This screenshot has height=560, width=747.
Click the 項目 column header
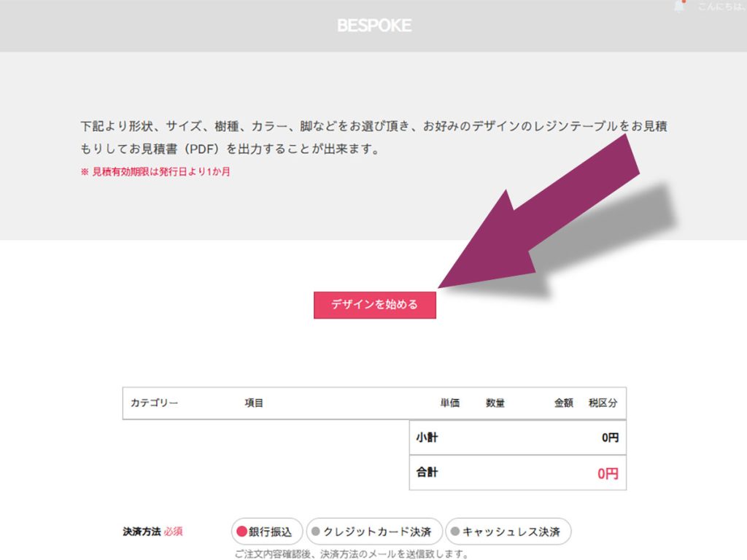point(254,403)
